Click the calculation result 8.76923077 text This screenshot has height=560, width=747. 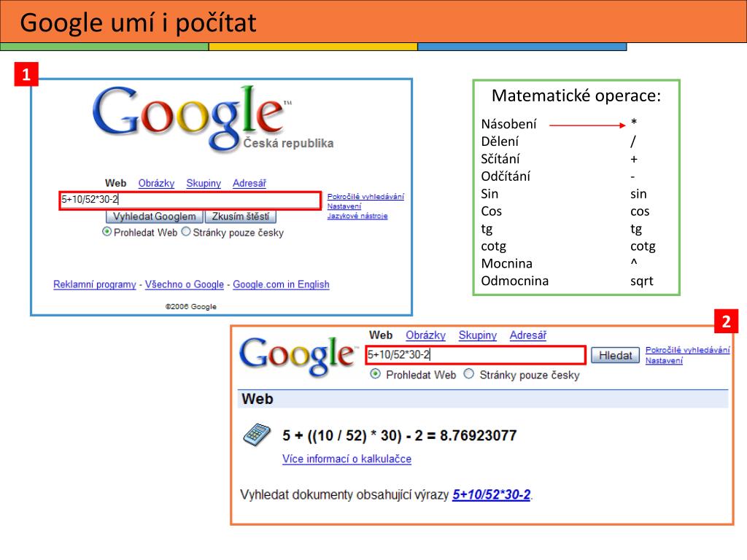479,435
